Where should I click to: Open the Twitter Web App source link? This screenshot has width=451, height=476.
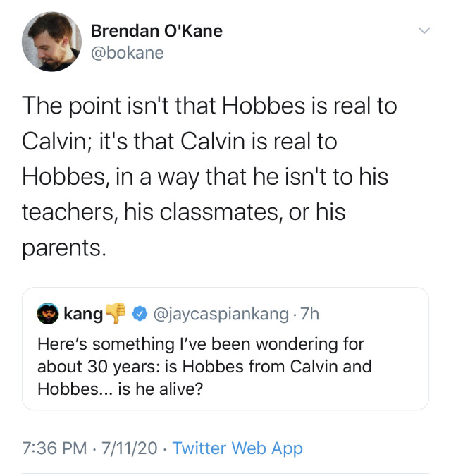tap(237, 448)
